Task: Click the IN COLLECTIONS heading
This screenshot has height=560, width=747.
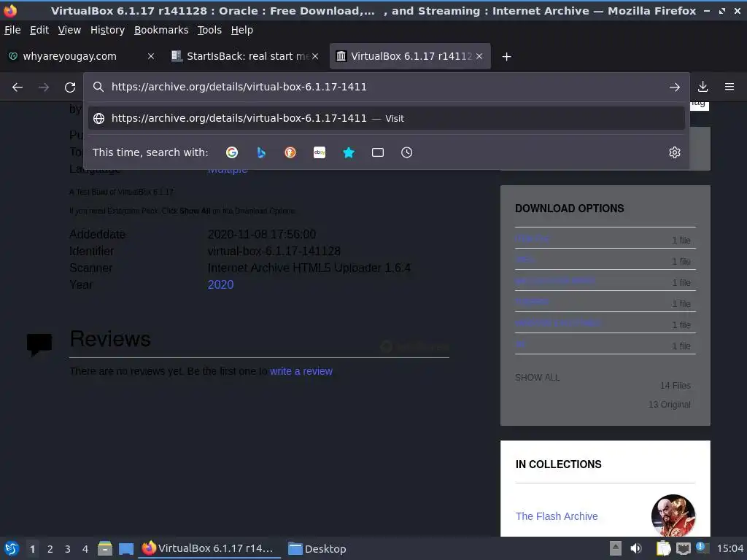Action: click(x=558, y=464)
